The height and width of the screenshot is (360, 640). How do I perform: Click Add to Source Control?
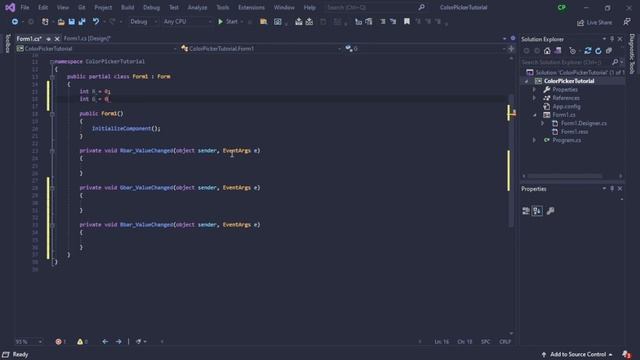(577, 354)
